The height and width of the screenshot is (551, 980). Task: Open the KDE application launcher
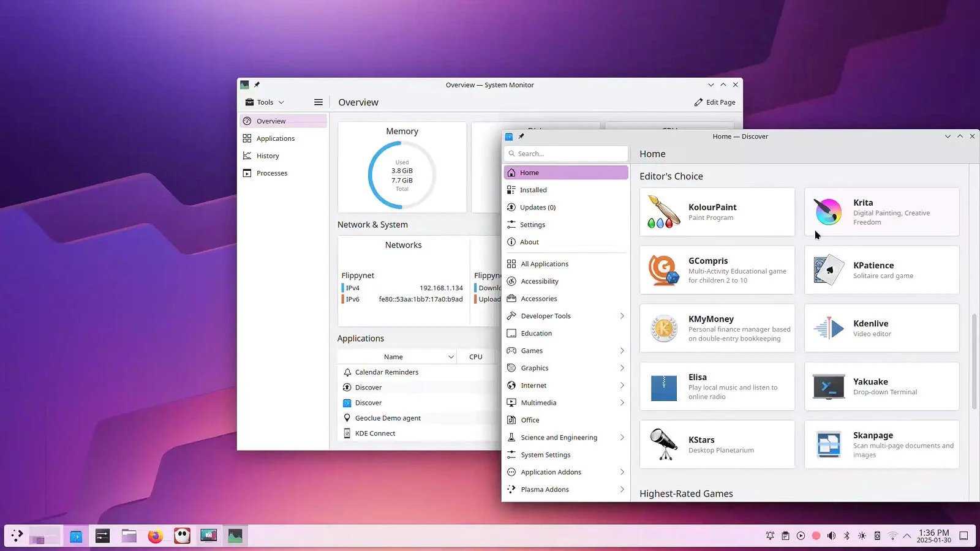[17, 536]
